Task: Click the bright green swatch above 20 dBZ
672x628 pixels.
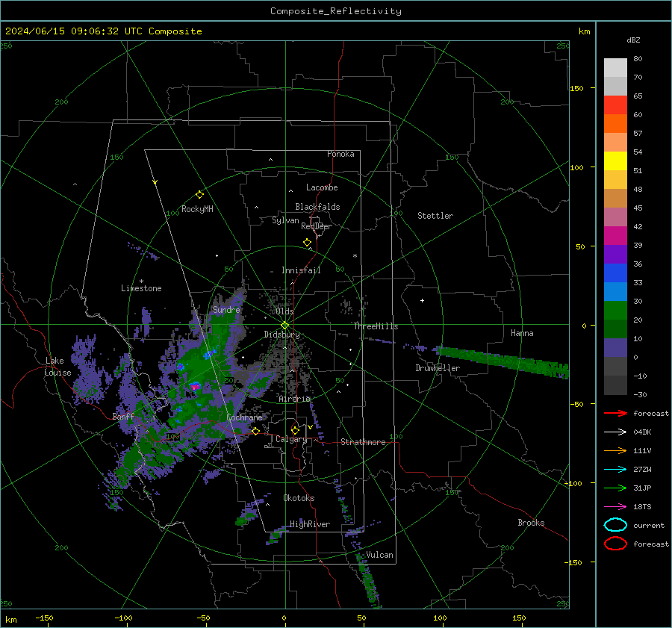Action: click(x=615, y=311)
